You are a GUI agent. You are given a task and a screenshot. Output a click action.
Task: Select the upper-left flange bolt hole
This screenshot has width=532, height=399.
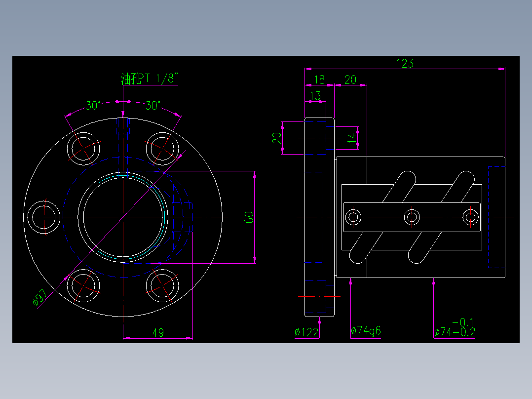pos(83,149)
